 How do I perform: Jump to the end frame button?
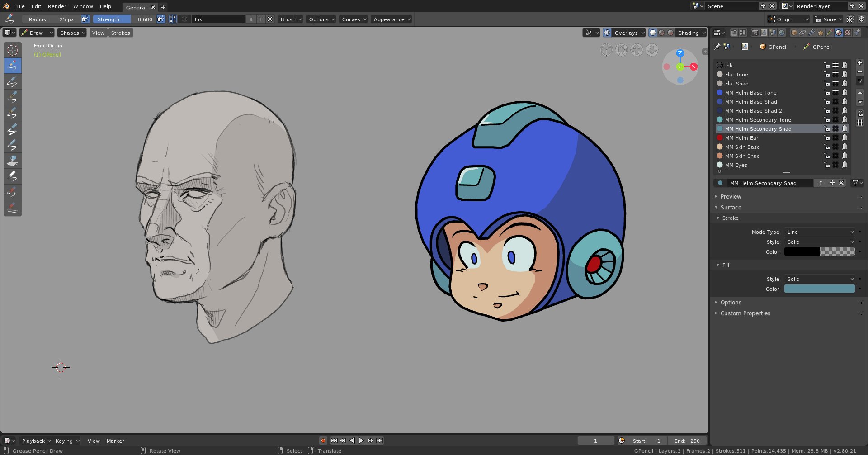coord(380,441)
